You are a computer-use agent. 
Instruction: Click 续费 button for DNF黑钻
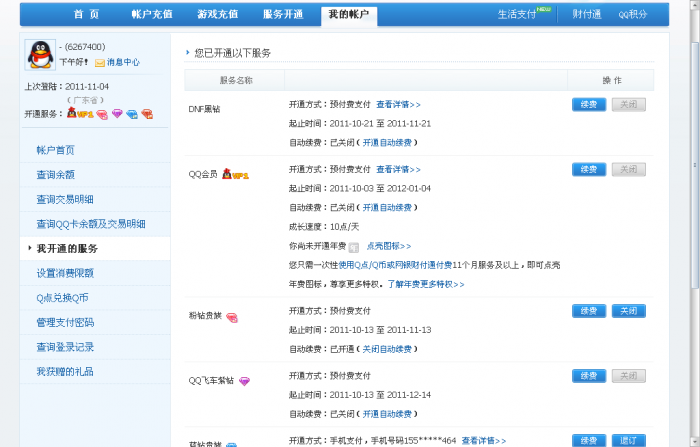[x=589, y=104]
